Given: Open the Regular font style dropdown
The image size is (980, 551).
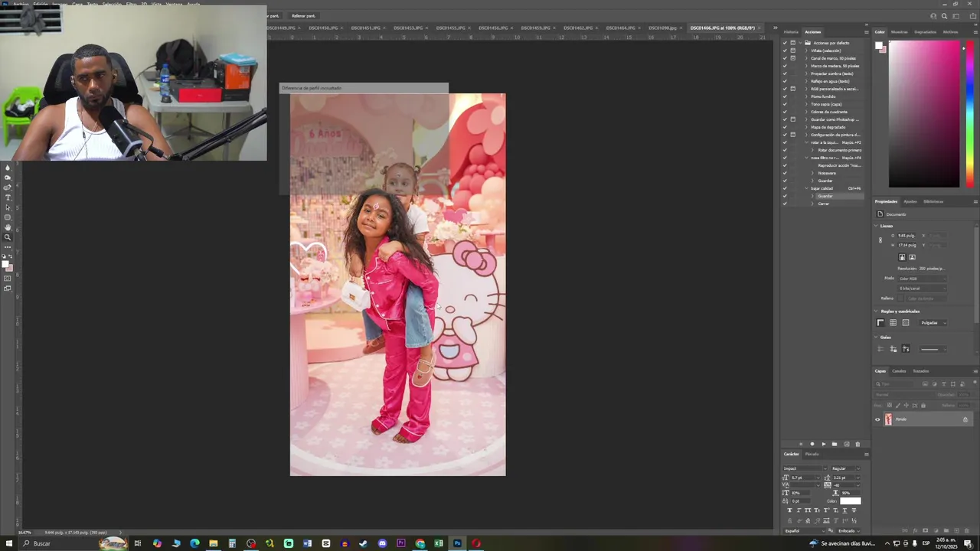Looking at the screenshot, I should pos(845,468).
